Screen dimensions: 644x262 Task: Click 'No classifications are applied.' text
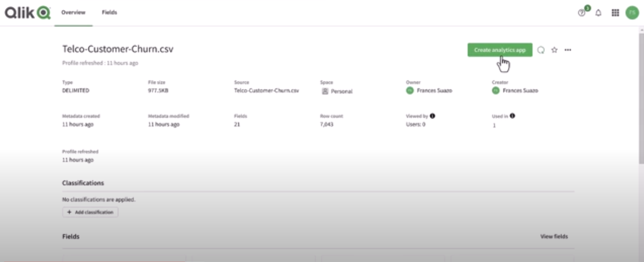pos(99,200)
